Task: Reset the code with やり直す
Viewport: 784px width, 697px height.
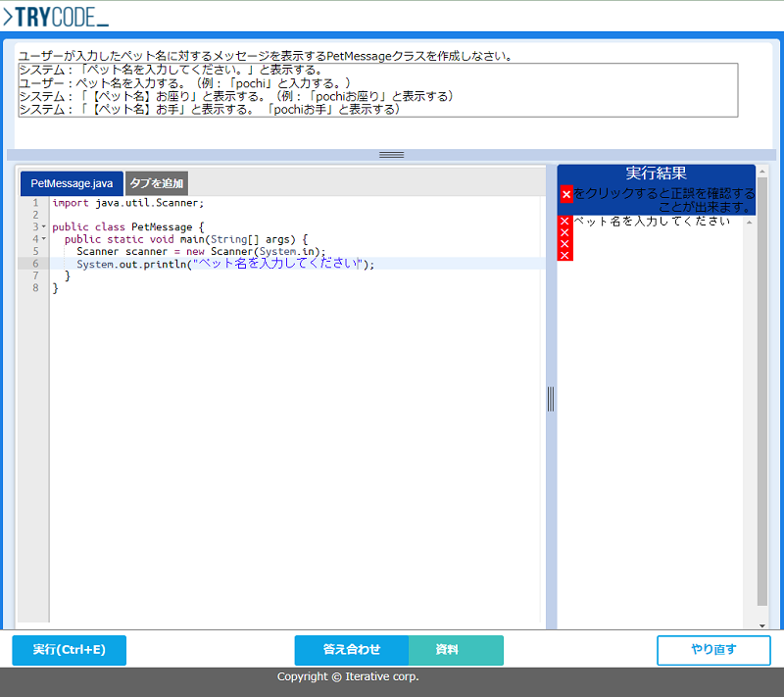Action: pyautogui.click(x=713, y=650)
